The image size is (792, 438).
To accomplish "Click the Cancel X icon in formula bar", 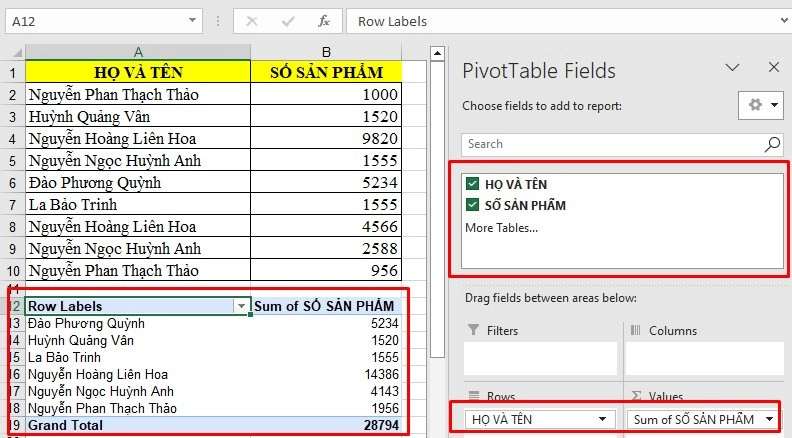I will pos(251,21).
